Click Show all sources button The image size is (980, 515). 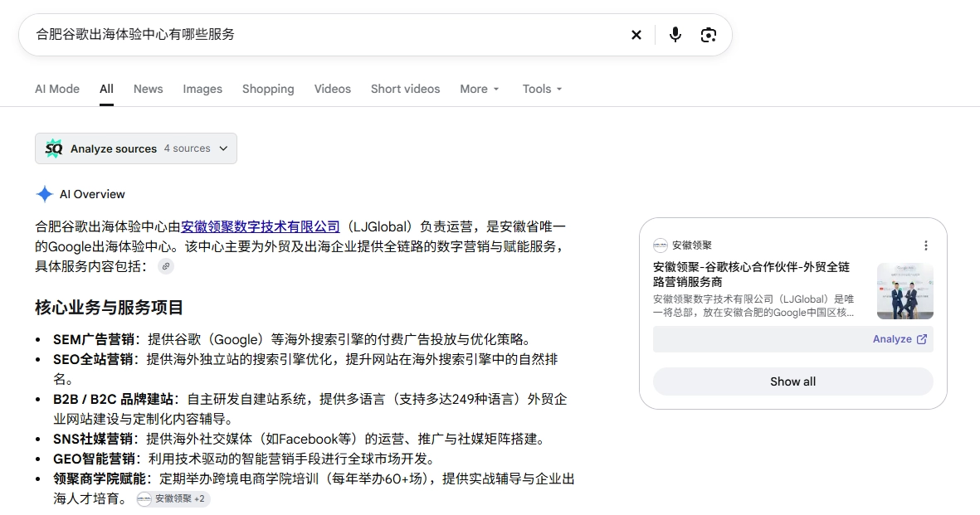click(792, 381)
